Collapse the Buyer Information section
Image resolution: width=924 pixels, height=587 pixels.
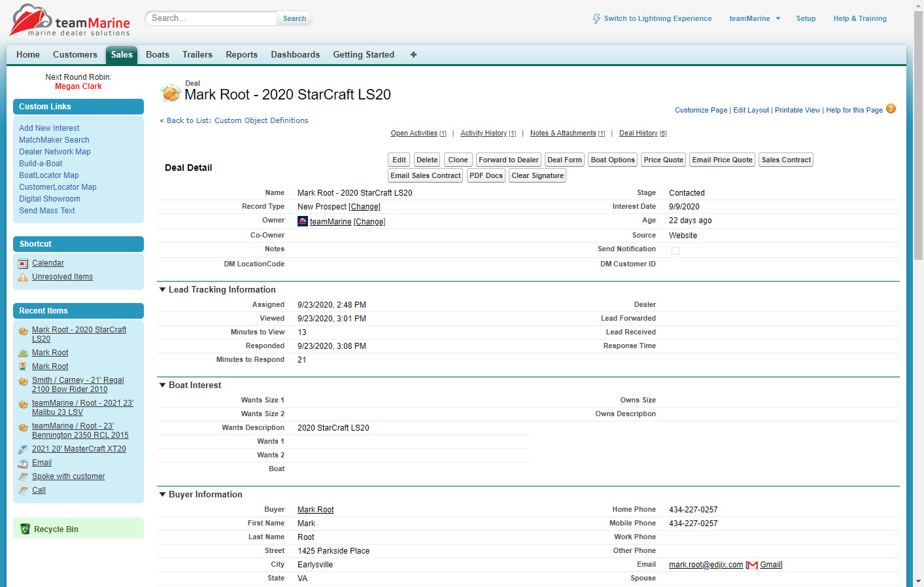pyautogui.click(x=162, y=494)
